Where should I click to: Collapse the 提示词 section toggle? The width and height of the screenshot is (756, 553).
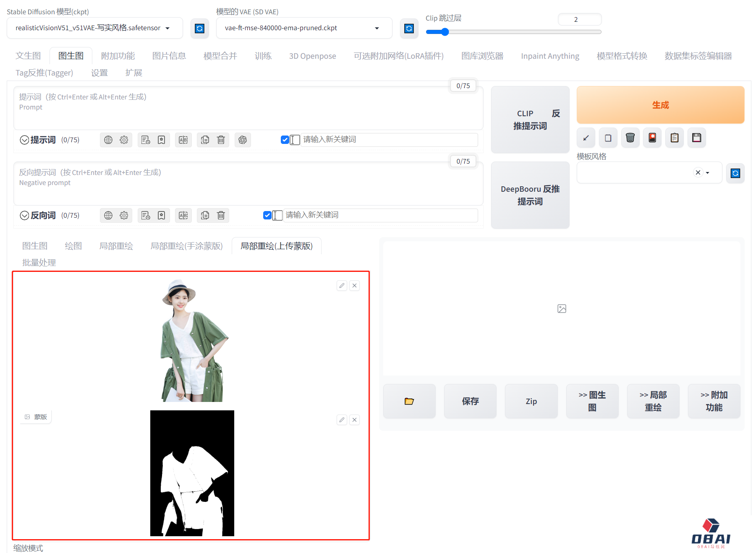[x=25, y=140]
